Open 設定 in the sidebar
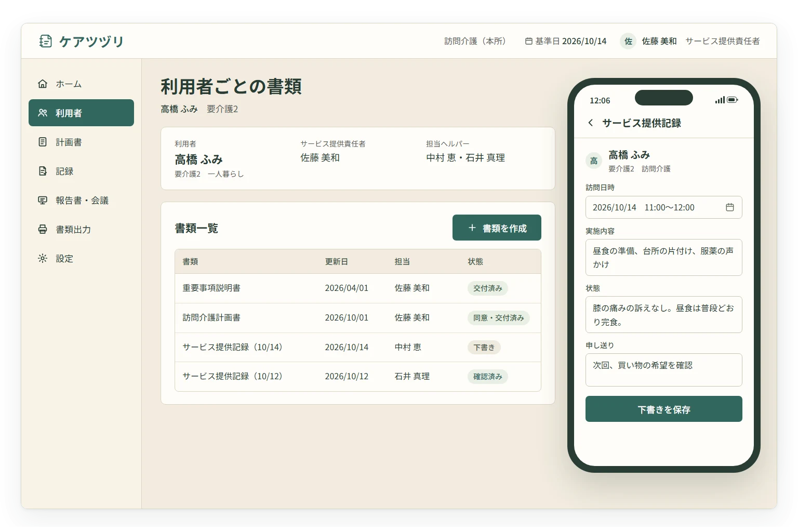 point(81,258)
